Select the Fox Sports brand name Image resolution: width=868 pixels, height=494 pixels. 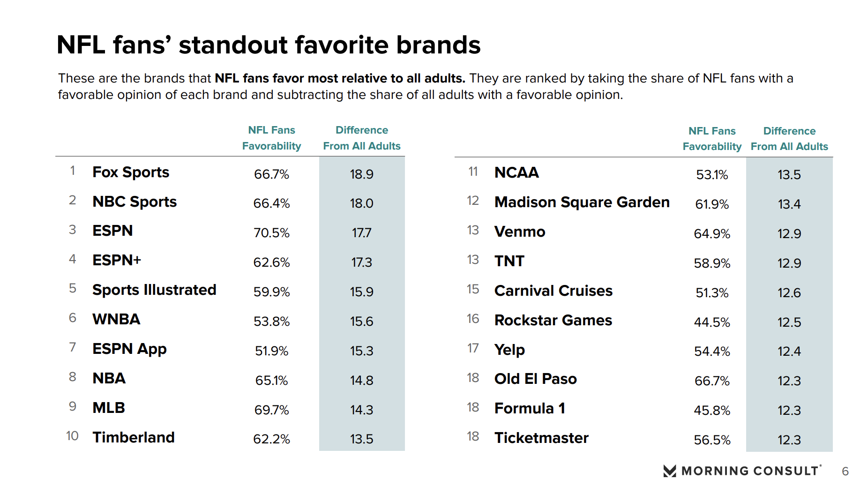[131, 172]
